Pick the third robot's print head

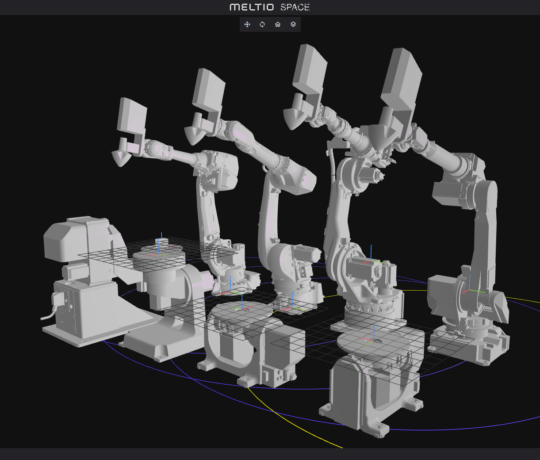307,86
